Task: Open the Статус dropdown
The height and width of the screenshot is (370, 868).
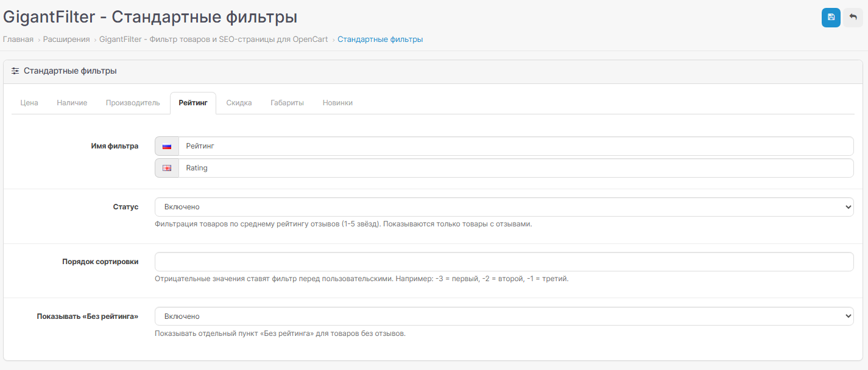Action: coord(504,207)
